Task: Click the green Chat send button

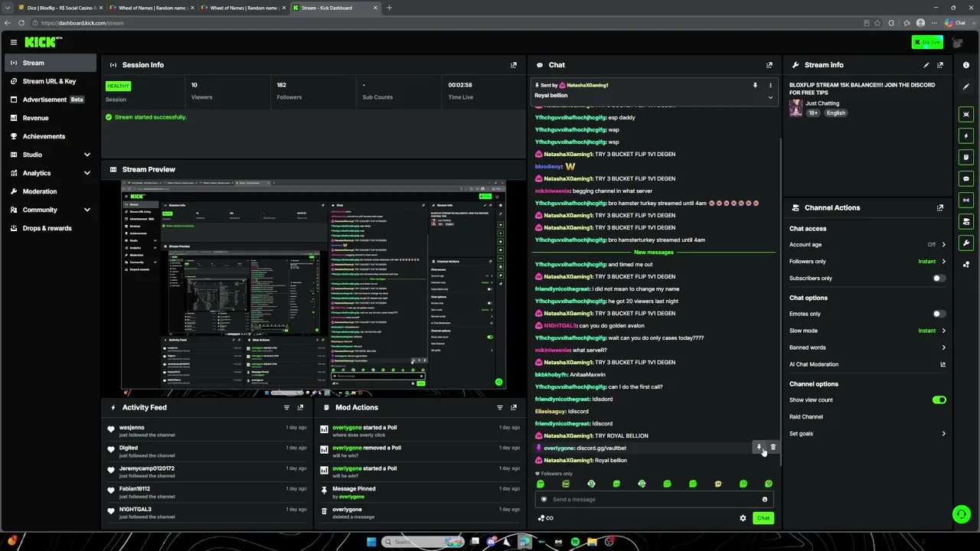Action: click(763, 518)
